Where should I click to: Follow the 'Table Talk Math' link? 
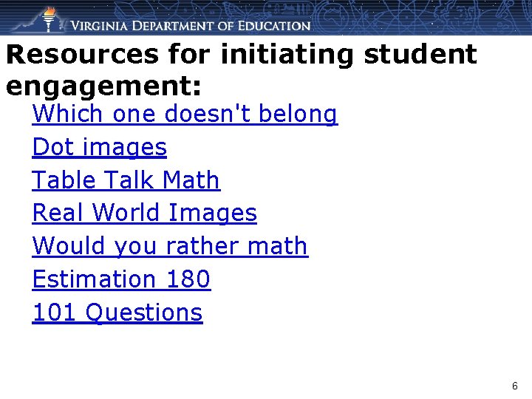click(x=126, y=180)
